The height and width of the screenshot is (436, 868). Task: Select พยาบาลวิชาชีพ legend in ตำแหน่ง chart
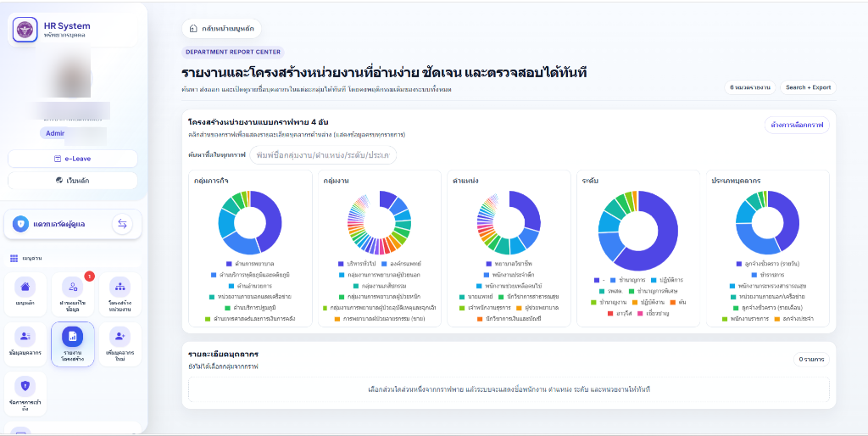(x=509, y=263)
